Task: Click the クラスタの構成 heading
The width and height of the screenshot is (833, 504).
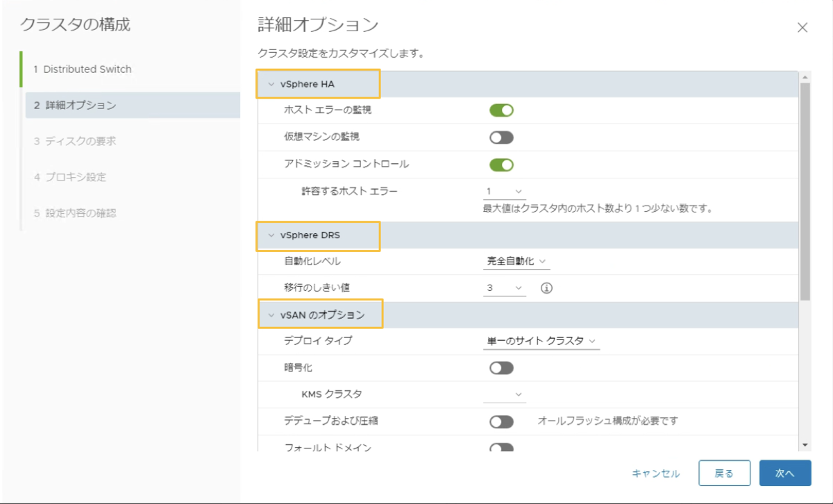Action: pyautogui.click(x=75, y=25)
